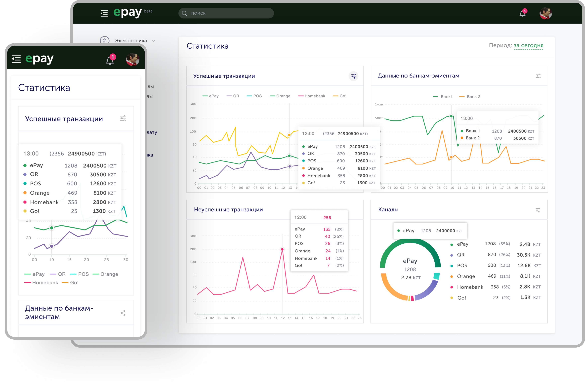Toggle Go! series in mobile chart legend
Viewport: 585px width, 392px height.
[x=70, y=283]
